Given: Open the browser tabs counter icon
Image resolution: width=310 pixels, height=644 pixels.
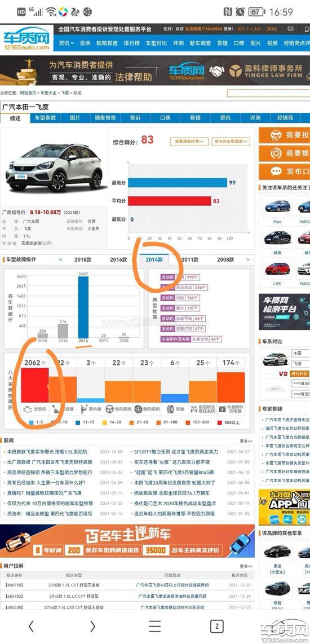Looking at the screenshot, I should (217, 626).
